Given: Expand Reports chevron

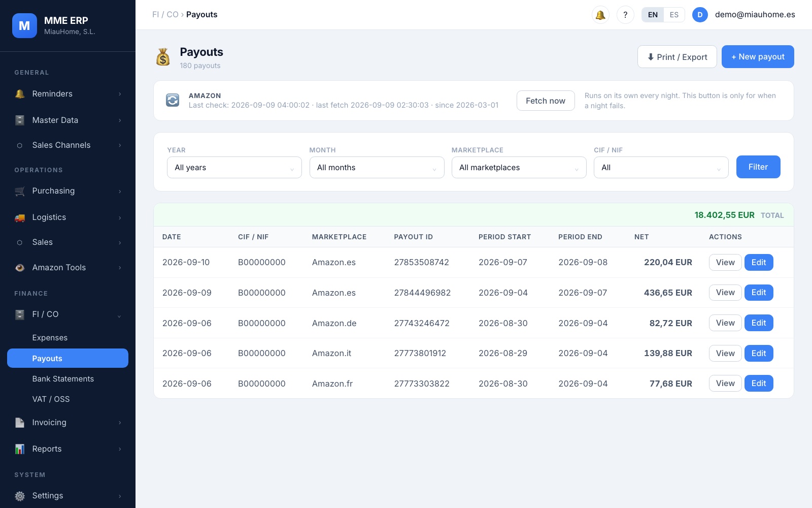Looking at the screenshot, I should click(120, 449).
